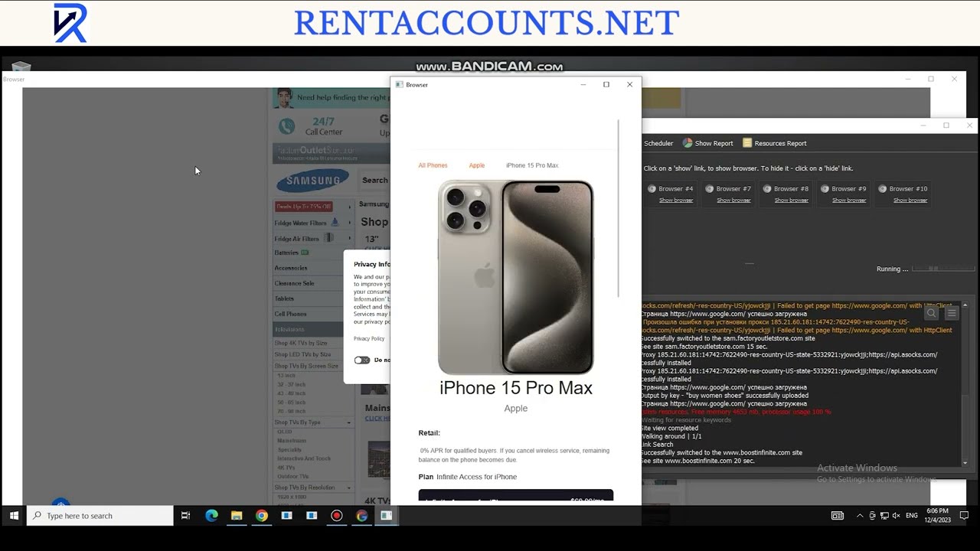Image resolution: width=980 pixels, height=551 pixels.
Task: Click the Browser #7 chrome icon
Action: point(710,188)
